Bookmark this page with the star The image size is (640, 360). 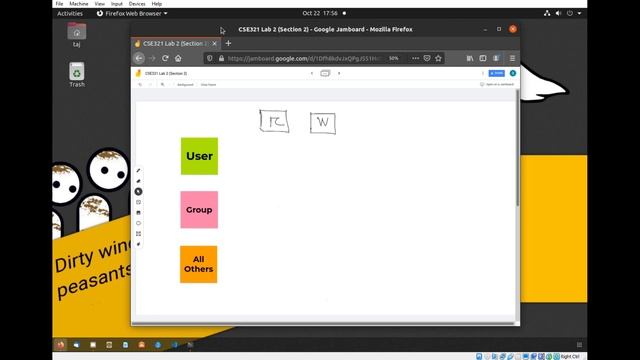(x=438, y=58)
